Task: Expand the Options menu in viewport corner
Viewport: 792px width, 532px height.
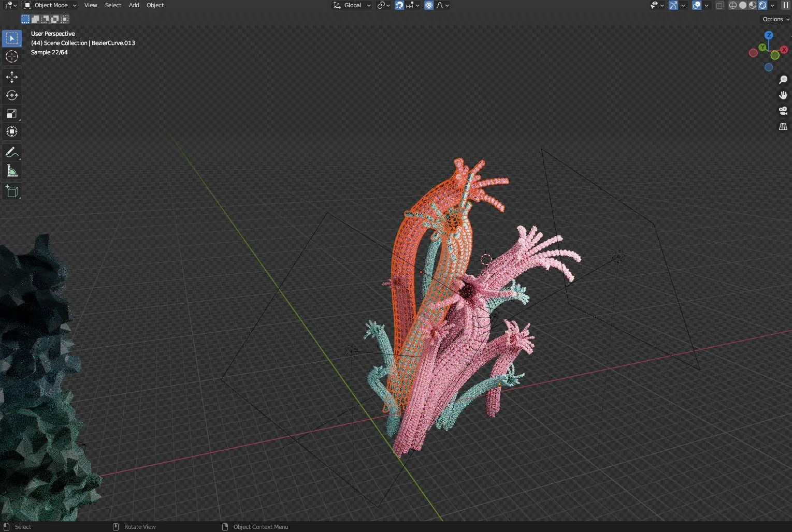Action: pos(774,19)
